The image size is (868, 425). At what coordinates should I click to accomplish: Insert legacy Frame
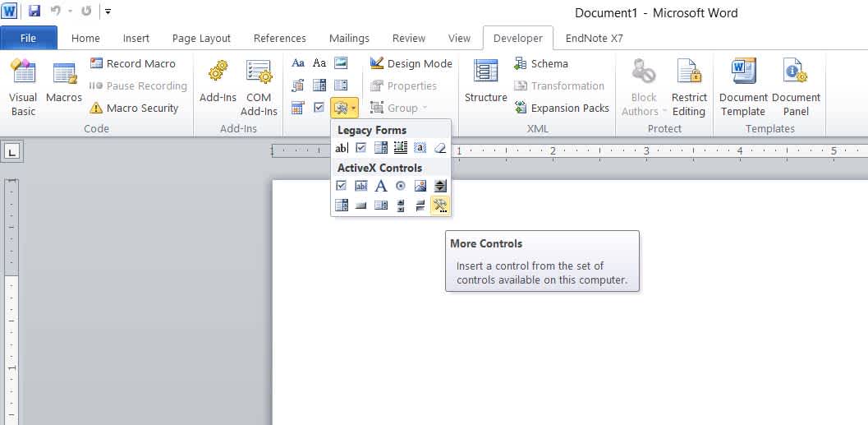[x=401, y=148]
